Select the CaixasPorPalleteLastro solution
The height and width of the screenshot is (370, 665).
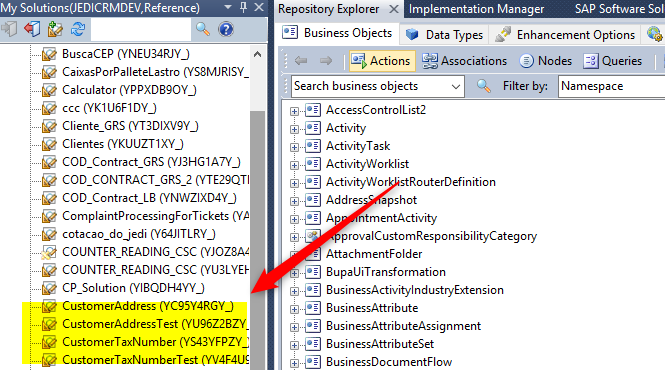pos(155,72)
